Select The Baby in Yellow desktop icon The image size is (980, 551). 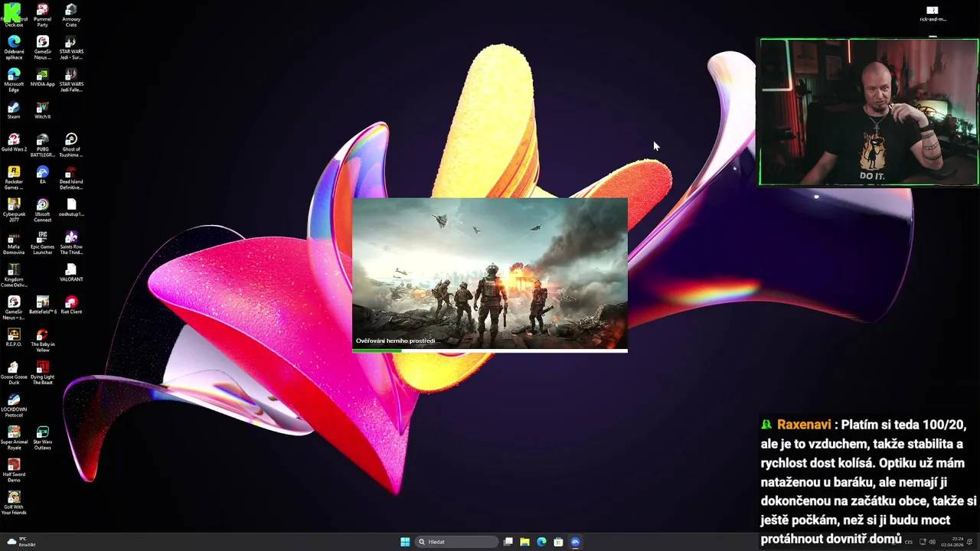point(42,341)
